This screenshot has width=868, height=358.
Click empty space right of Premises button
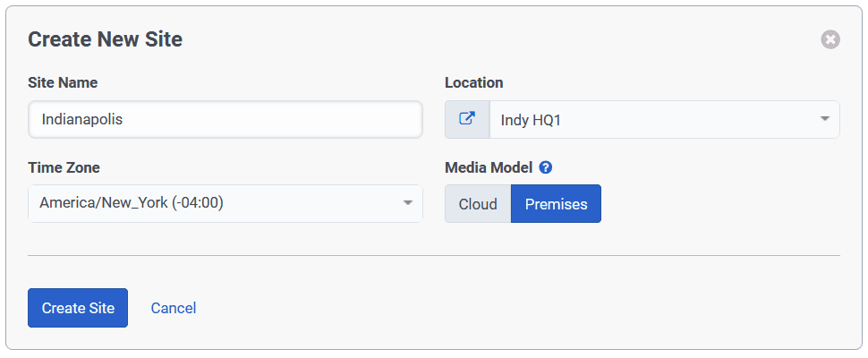(716, 204)
